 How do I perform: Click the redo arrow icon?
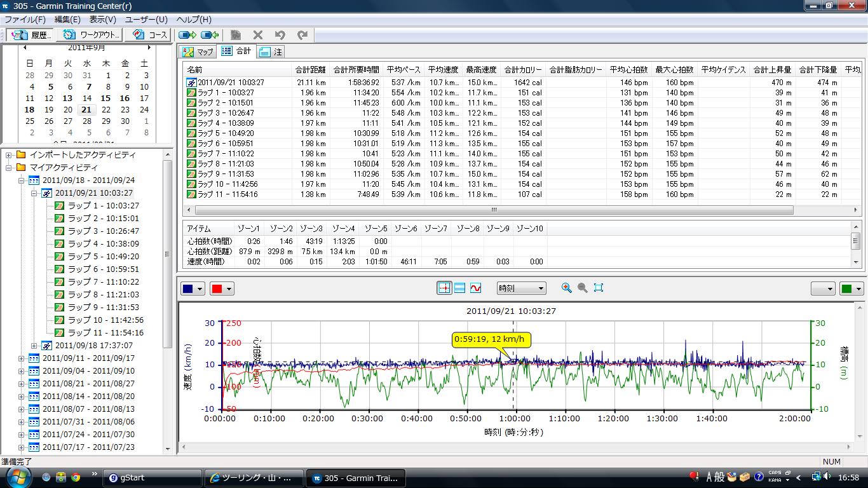(302, 35)
